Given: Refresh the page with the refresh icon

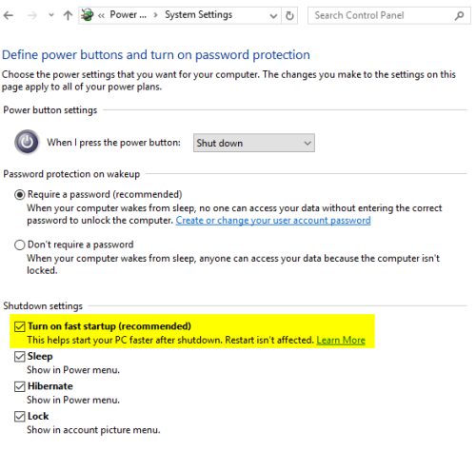Looking at the screenshot, I should pos(289,15).
